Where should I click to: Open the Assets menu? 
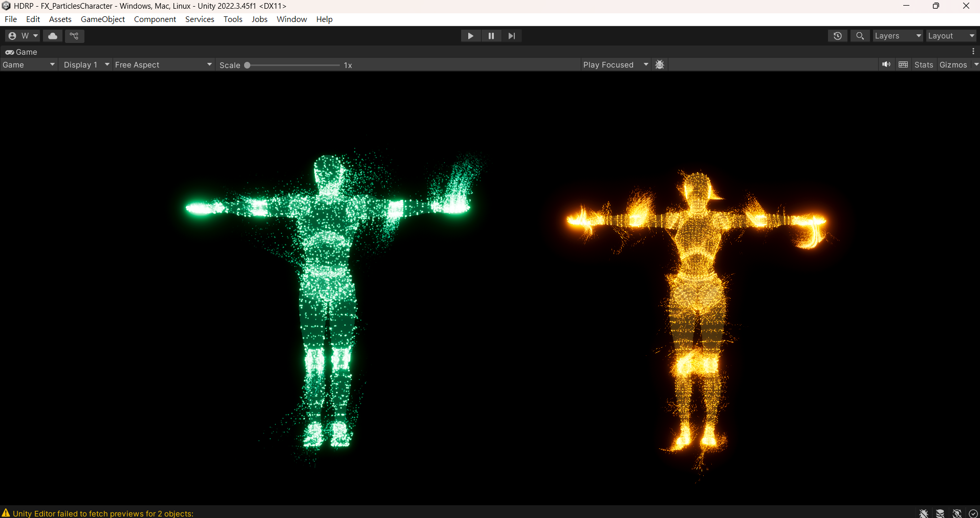[60, 19]
